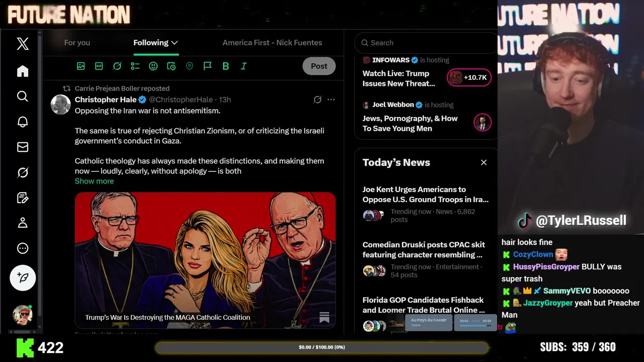644x362 pixels.
Task: Click the media player progress widget
Action: (x=475, y=322)
